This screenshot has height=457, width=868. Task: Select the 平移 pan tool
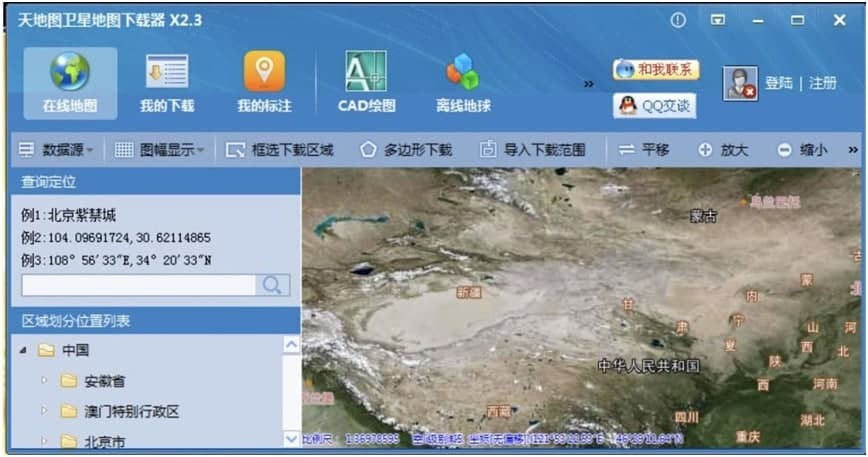click(644, 150)
